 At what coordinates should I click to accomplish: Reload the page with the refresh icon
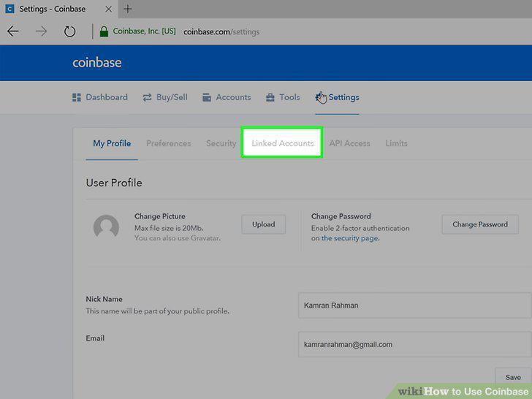[x=69, y=31]
